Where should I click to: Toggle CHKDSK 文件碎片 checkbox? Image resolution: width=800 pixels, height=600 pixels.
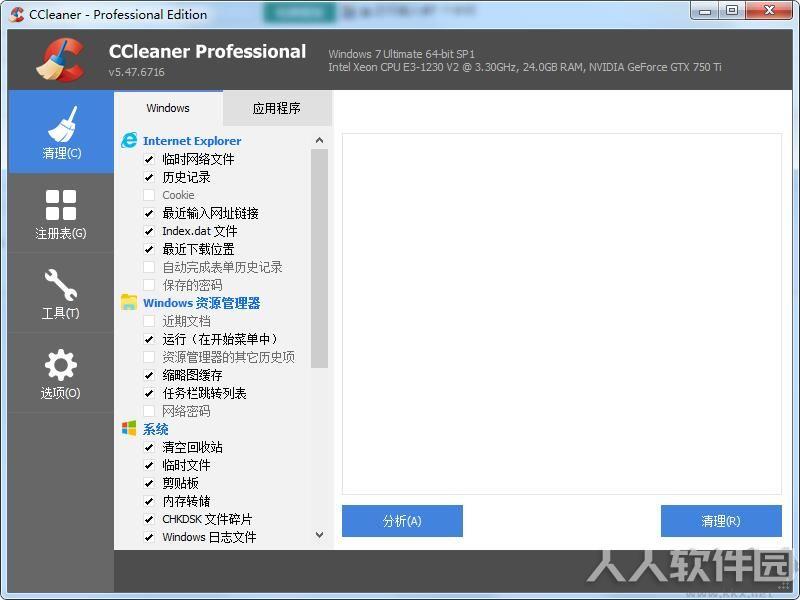pyautogui.click(x=149, y=519)
